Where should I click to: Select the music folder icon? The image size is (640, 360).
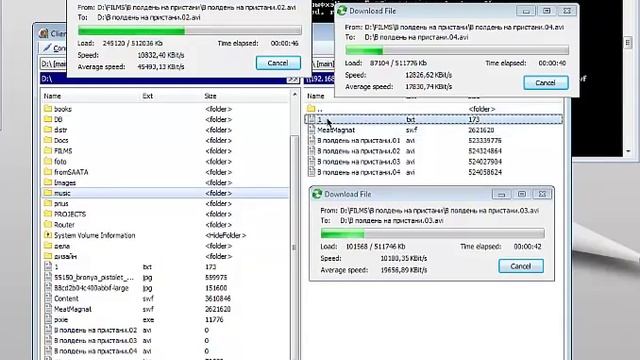(x=48, y=193)
